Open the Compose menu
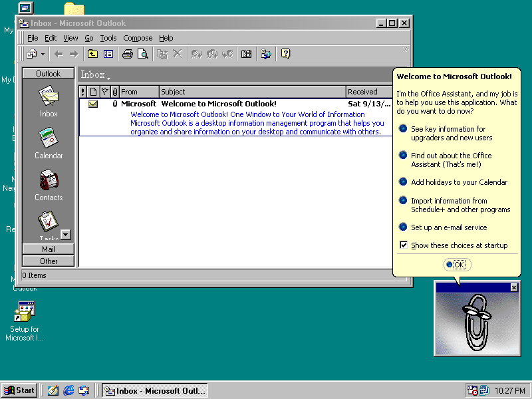The image size is (532, 399). [x=138, y=38]
